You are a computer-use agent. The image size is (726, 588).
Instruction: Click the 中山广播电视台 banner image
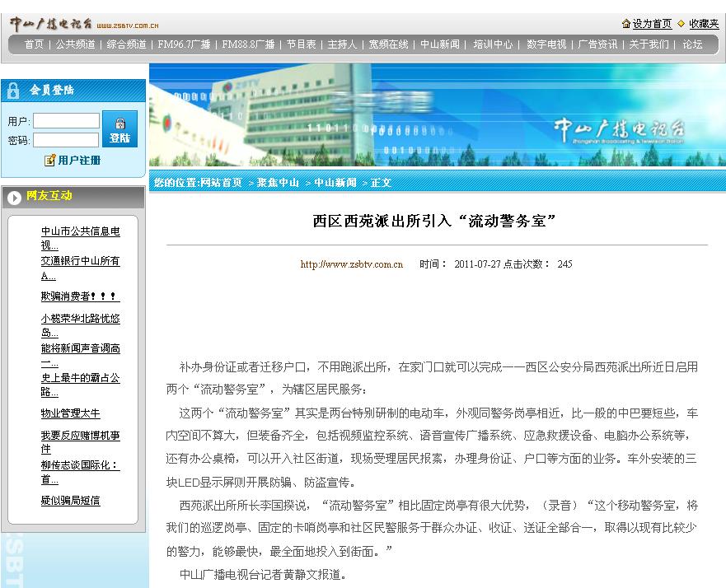pos(437,115)
